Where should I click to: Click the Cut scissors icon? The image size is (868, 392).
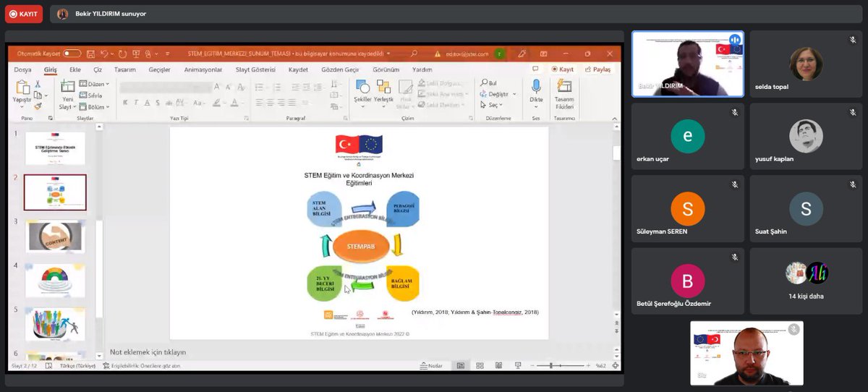pyautogui.click(x=38, y=84)
